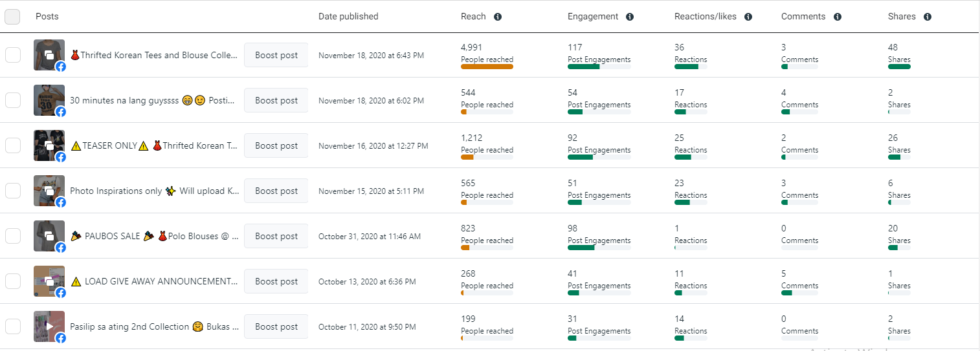Click the Reach info icon
Image resolution: width=980 pixels, height=351 pixels.
point(498,17)
